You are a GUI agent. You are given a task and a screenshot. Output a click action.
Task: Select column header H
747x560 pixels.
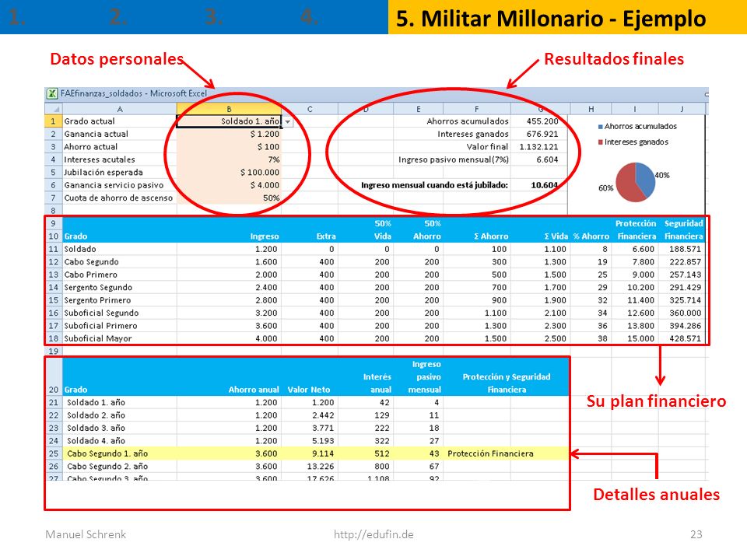(591, 110)
